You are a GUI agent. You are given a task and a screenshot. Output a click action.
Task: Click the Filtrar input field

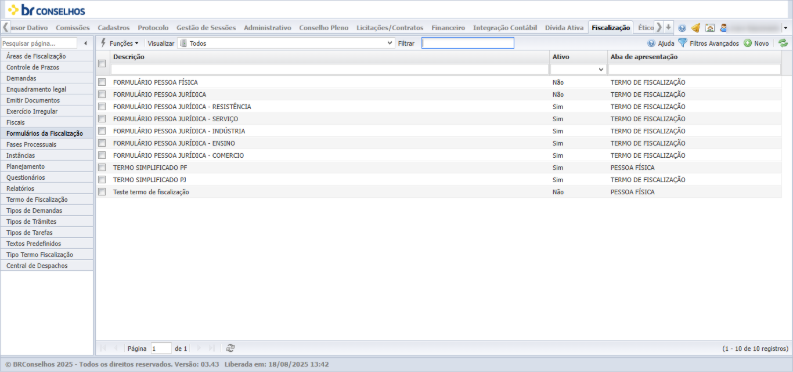[468, 43]
